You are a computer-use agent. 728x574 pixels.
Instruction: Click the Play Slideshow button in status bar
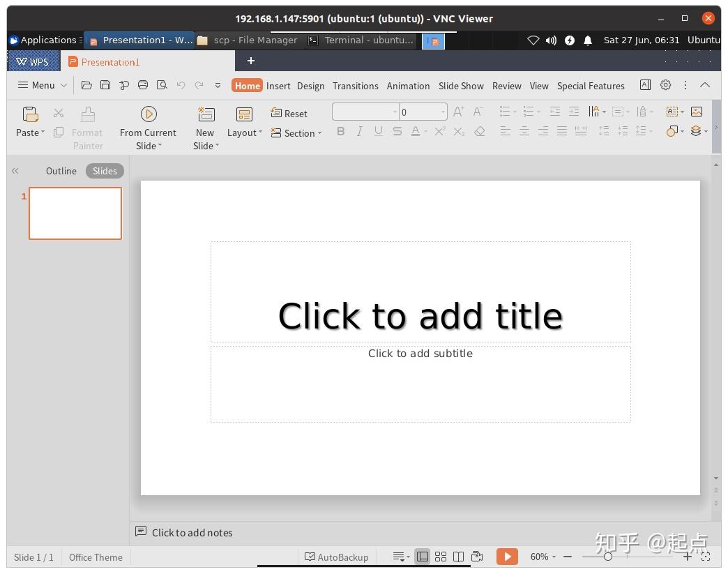(507, 557)
